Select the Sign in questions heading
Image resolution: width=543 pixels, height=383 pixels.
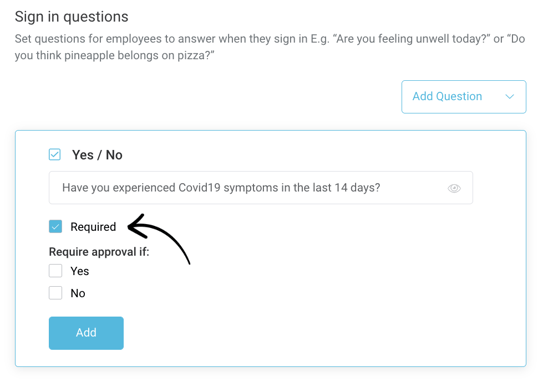pos(72,17)
